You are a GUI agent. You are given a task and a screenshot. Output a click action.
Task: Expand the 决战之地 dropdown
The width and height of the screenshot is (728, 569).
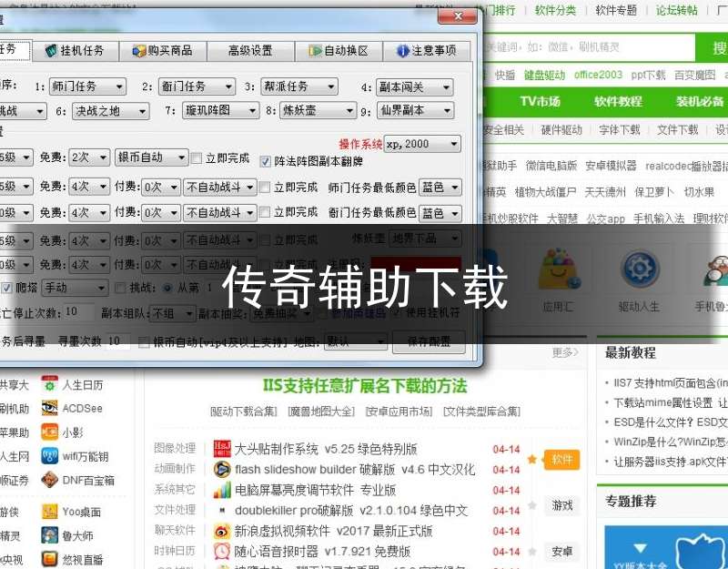(x=110, y=111)
